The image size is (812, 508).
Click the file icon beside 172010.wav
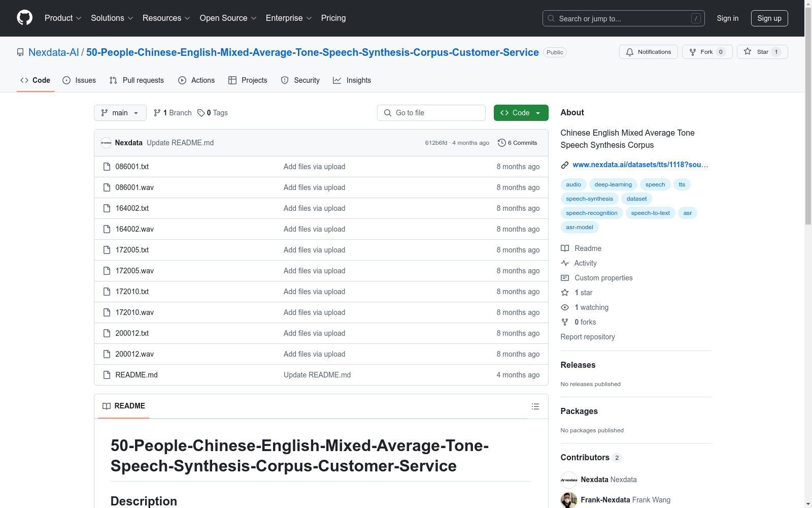[x=107, y=312]
